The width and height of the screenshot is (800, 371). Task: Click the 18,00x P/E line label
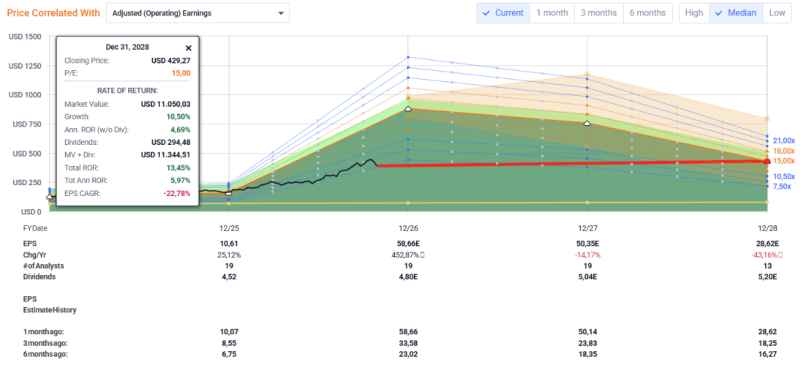(784, 151)
